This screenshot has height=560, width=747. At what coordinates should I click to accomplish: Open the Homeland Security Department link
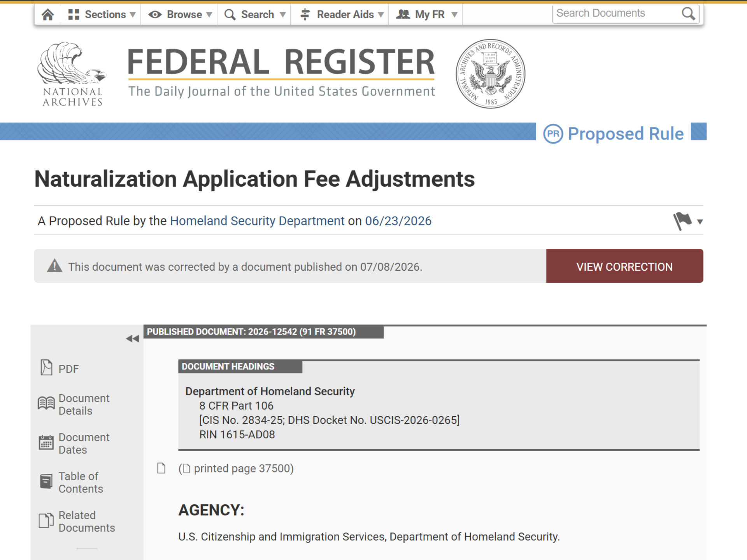(257, 221)
